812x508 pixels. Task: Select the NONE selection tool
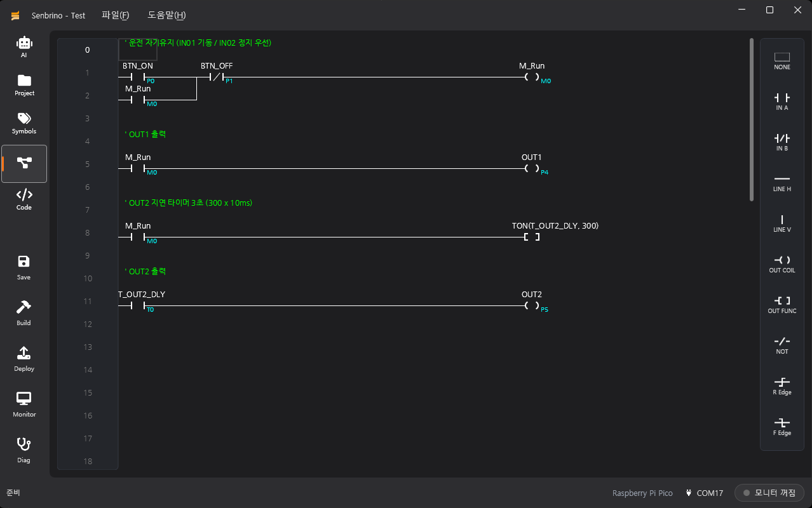[x=782, y=62]
